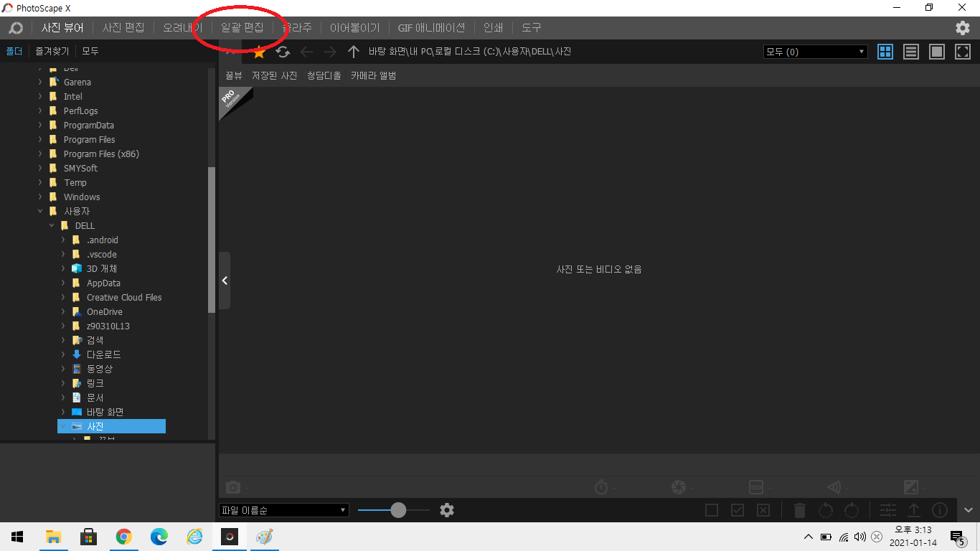980x551 pixels.
Task: Adjust the thumbnail size slider
Action: [398, 510]
